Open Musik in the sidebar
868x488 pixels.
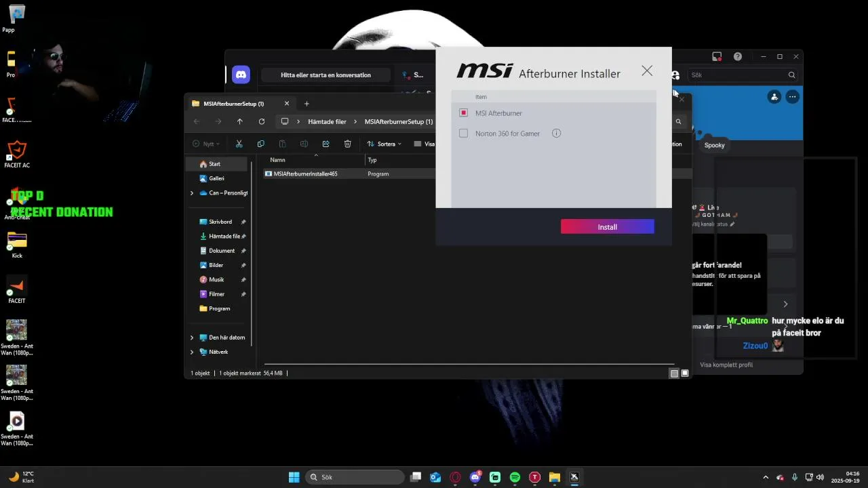tap(216, 280)
